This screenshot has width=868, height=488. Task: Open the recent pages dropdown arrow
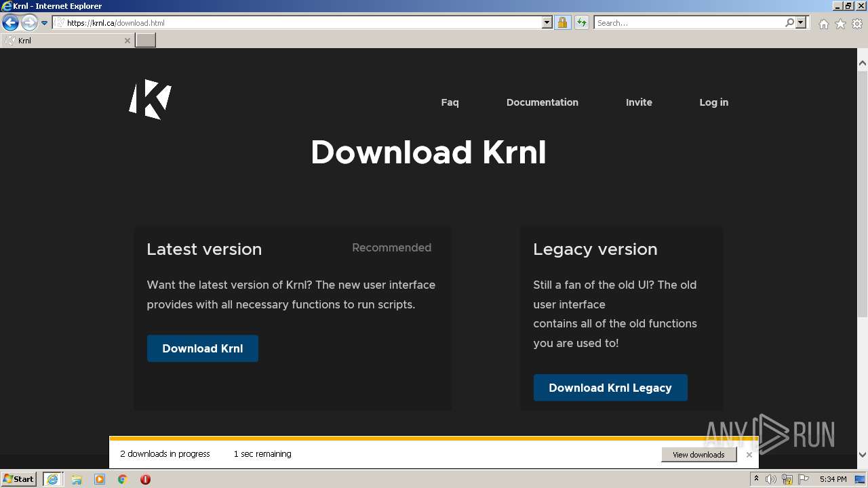pyautogui.click(x=45, y=23)
